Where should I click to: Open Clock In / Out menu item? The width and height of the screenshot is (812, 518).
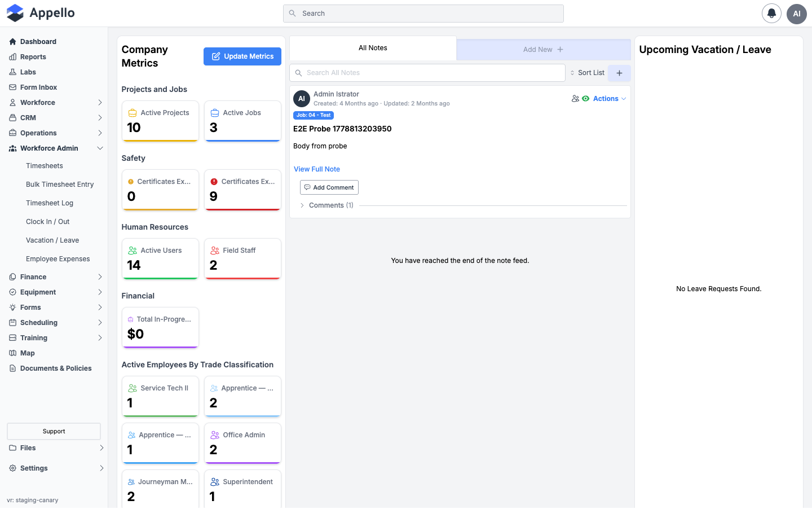(48, 222)
